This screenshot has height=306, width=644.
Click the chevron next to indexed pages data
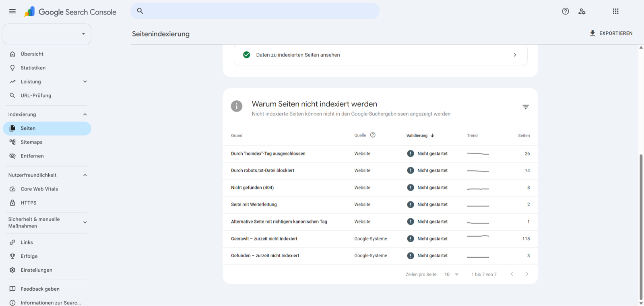pos(515,55)
